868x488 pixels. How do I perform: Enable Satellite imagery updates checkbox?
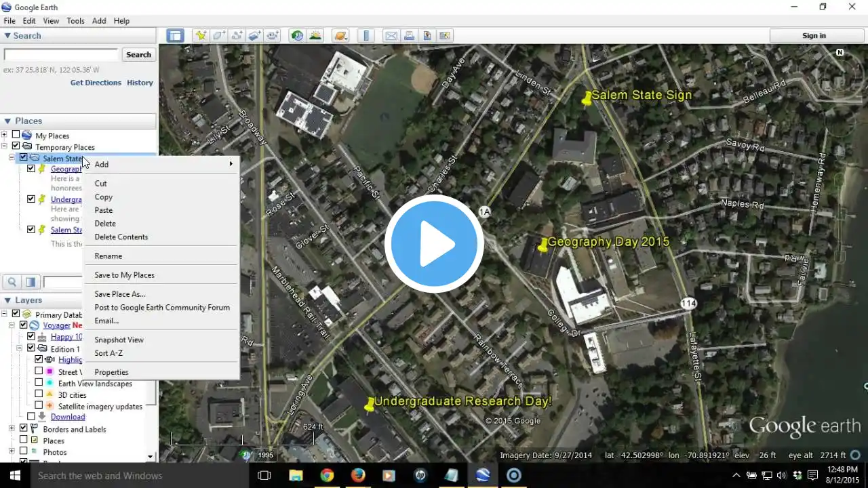tap(39, 405)
